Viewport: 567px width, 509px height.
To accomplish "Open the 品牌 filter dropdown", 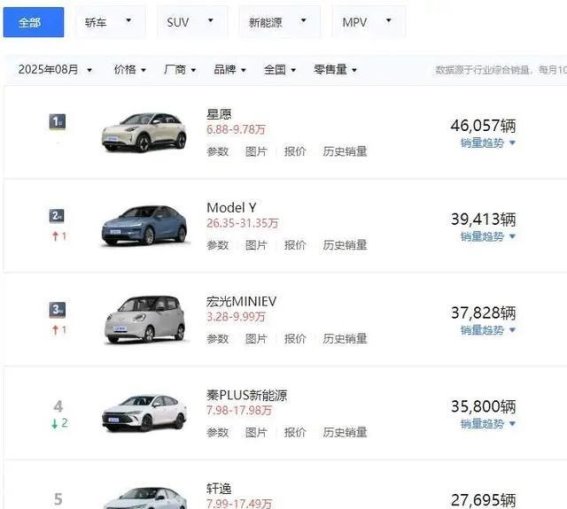I will 230,69.
